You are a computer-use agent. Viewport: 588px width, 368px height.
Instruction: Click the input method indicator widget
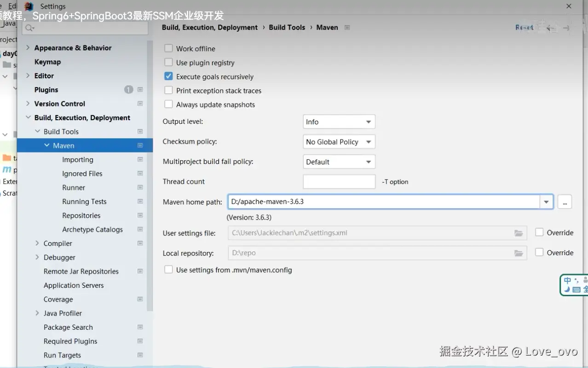coord(574,285)
